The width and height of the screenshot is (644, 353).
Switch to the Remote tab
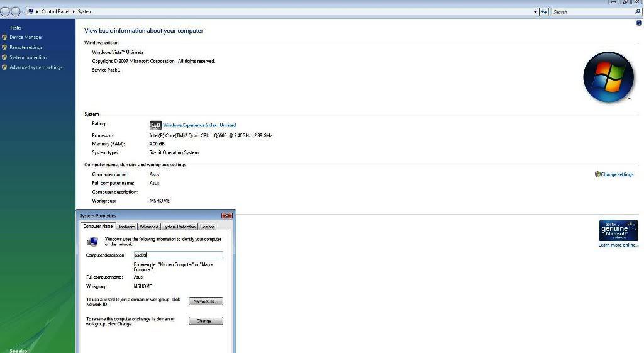[207, 227]
